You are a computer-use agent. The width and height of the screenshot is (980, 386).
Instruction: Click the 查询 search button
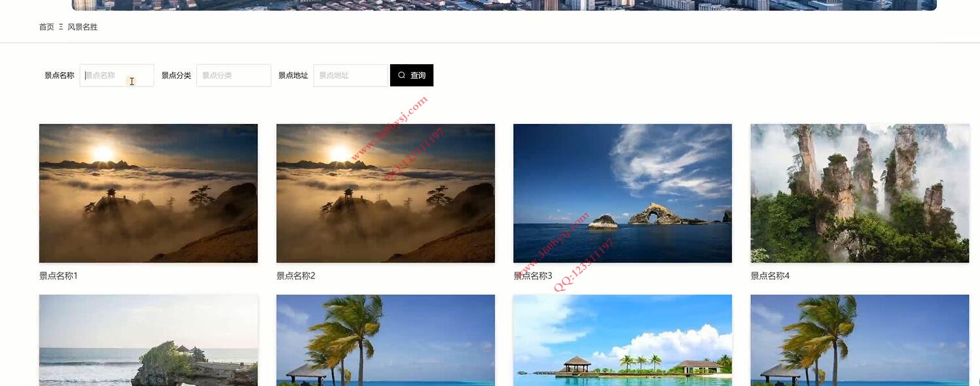(x=412, y=75)
